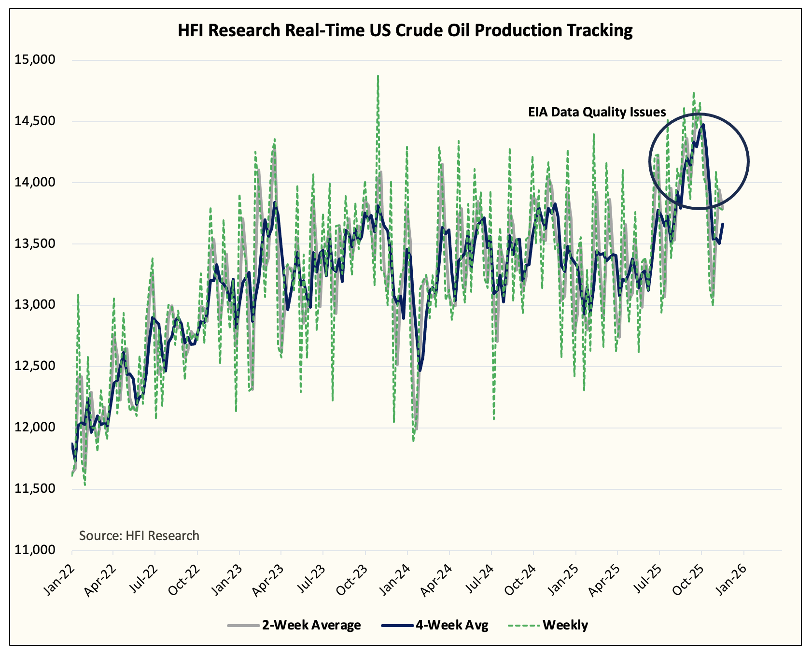Image resolution: width=812 pixels, height=657 pixels.
Task: Click the Jul-22 x-axis label
Action: tap(143, 578)
